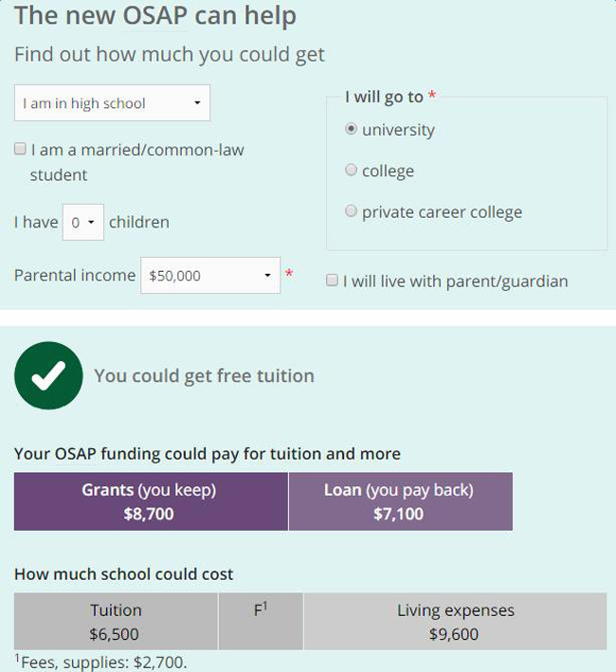Click 'Find out how much you could get'
The height and width of the screenshot is (672, 616).
tap(170, 54)
